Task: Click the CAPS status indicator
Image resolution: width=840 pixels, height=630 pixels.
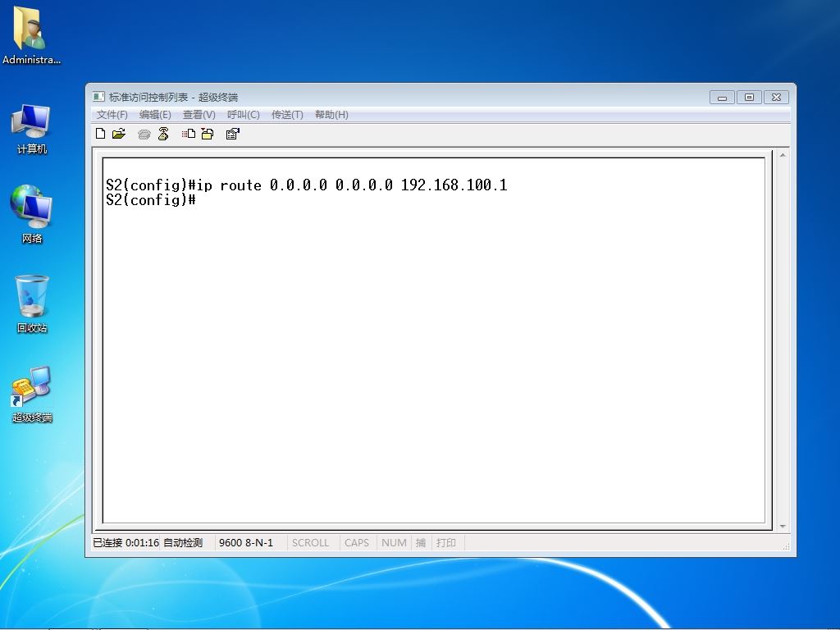Action: click(357, 543)
